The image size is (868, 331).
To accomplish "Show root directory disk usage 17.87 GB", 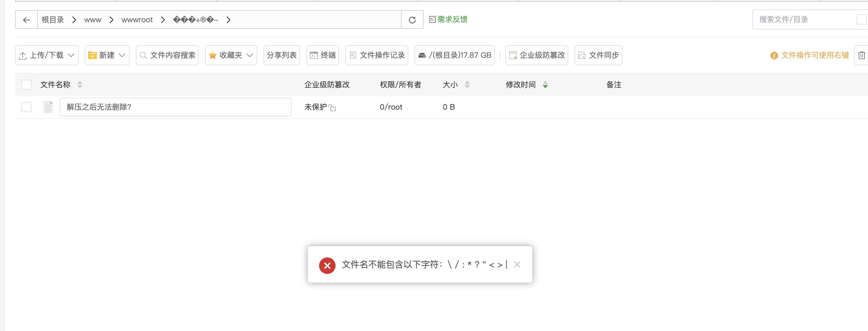I will (x=454, y=55).
